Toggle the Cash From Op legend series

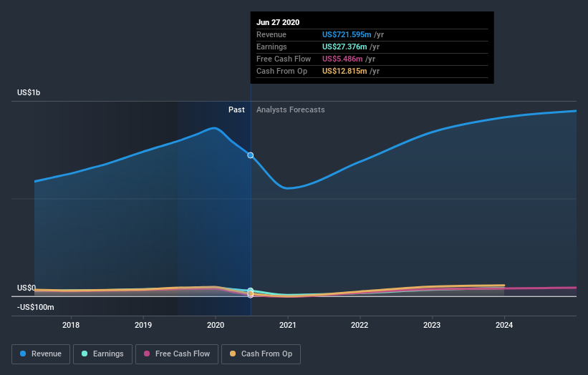[261, 354]
